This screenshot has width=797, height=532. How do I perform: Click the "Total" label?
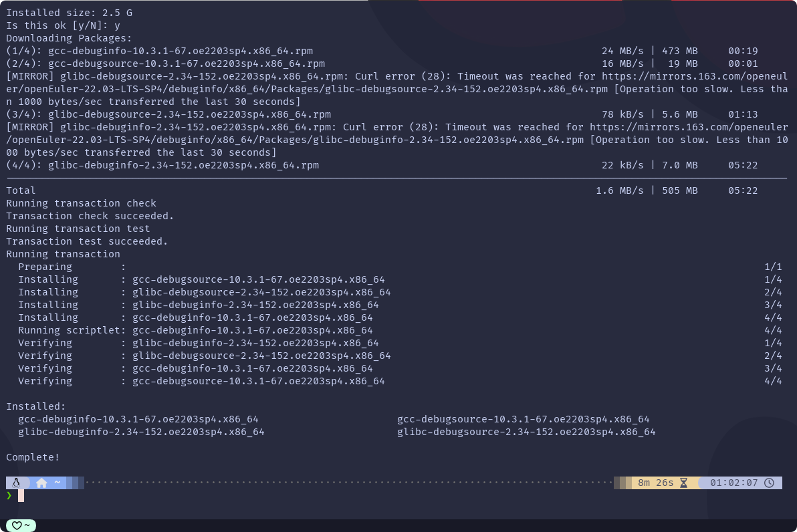21,190
